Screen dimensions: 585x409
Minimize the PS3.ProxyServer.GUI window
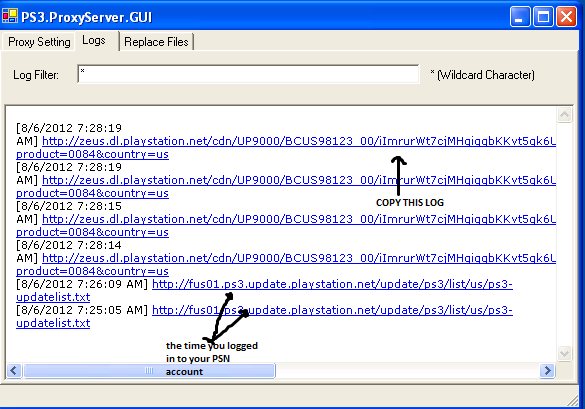pyautogui.click(x=520, y=17)
